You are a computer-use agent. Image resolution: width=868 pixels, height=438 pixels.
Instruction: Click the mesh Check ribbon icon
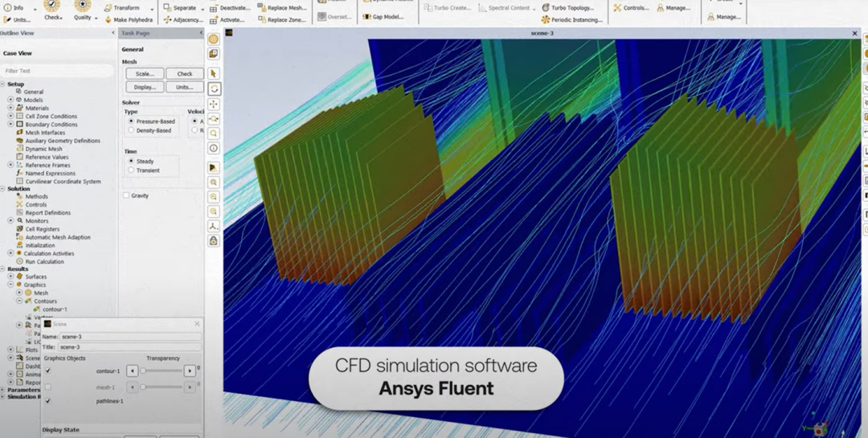pyautogui.click(x=52, y=6)
